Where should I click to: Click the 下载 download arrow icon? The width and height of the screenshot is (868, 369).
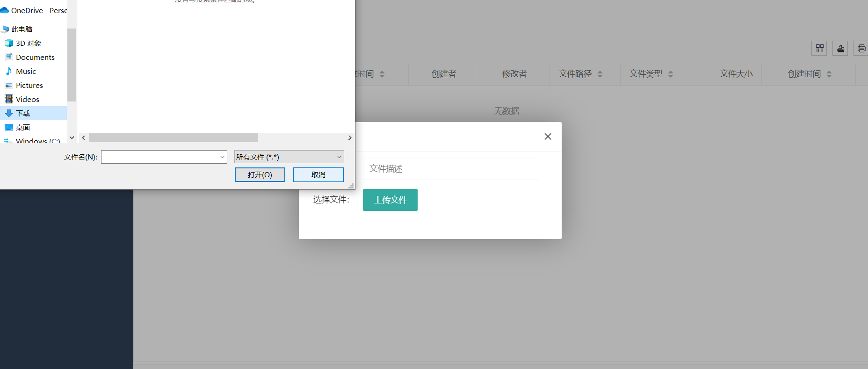(9, 113)
